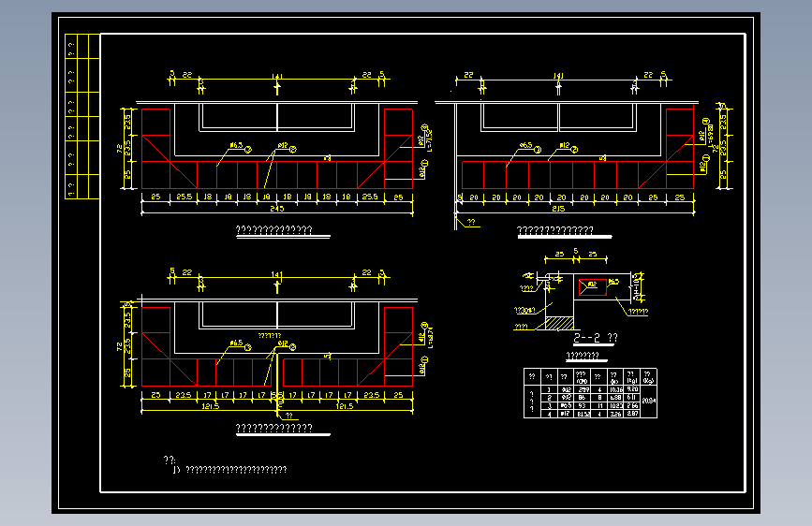
Task: Click the L=71.5 rebar label
Action: (x=429, y=140)
